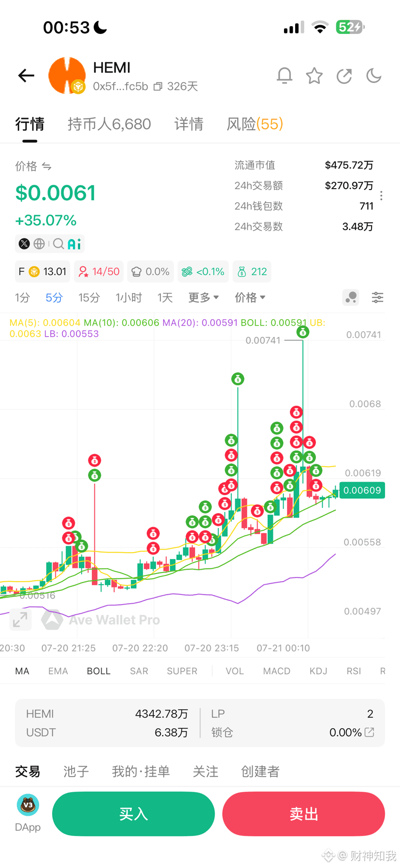Switch to 交易 tab

click(28, 771)
